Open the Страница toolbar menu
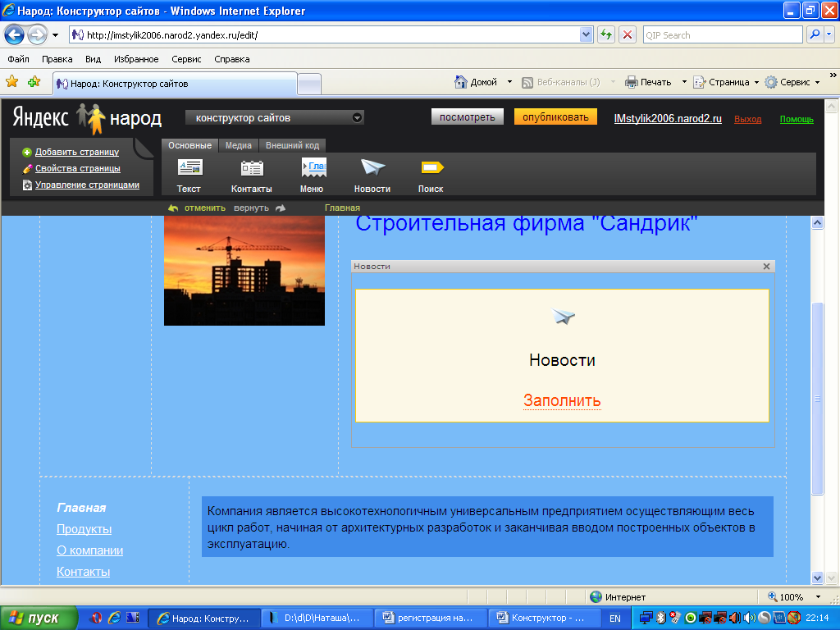Screen dimensions: 840x630 (x=727, y=82)
